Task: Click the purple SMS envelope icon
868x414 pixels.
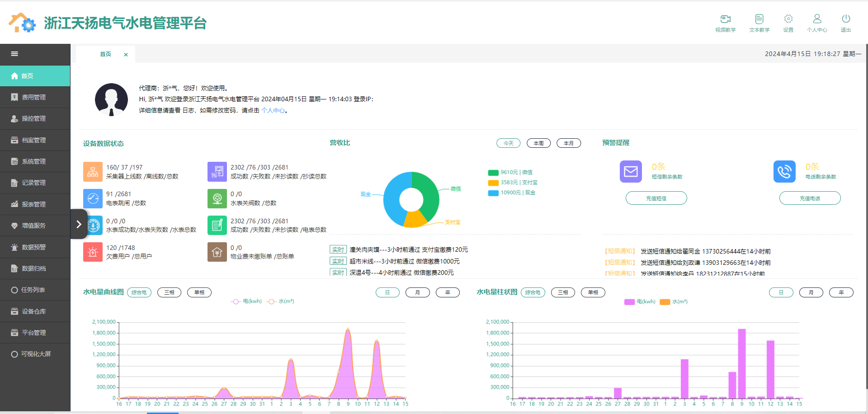Action: (x=631, y=172)
